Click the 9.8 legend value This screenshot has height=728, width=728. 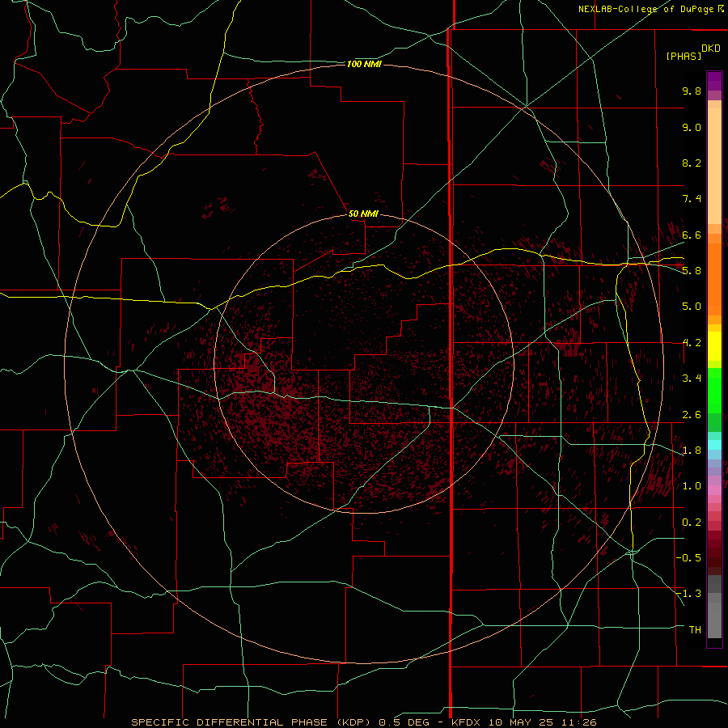click(692, 91)
